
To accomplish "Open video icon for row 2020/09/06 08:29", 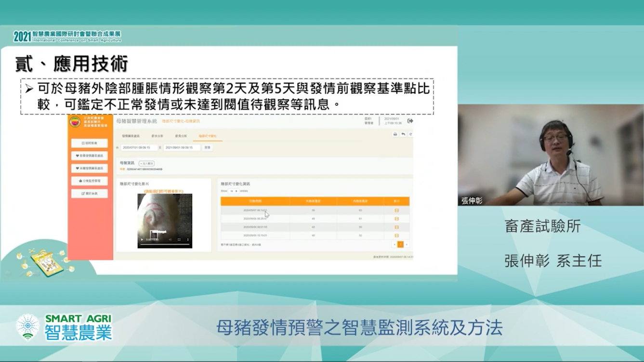I will click(396, 219).
